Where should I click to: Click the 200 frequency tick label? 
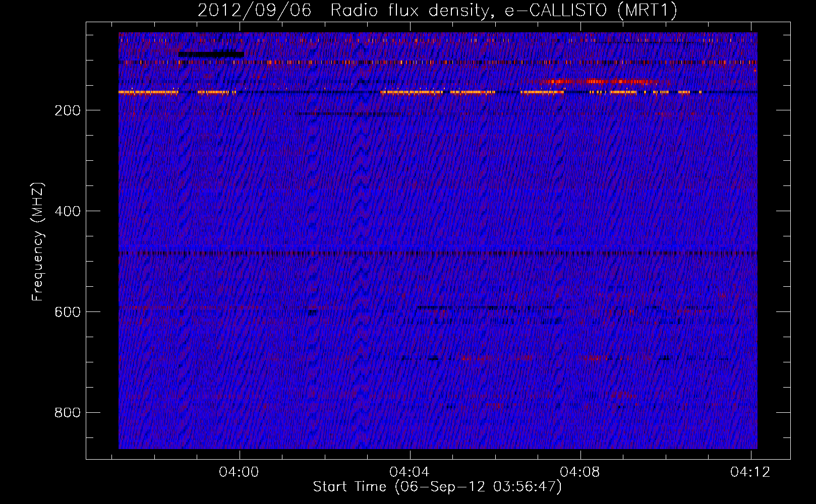(67, 110)
